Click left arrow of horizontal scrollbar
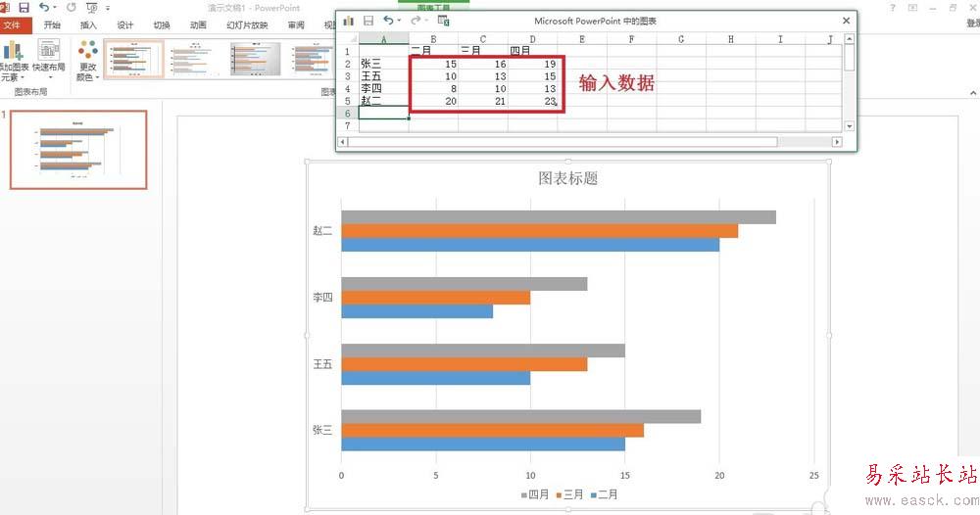This screenshot has height=515, width=980. [x=342, y=142]
